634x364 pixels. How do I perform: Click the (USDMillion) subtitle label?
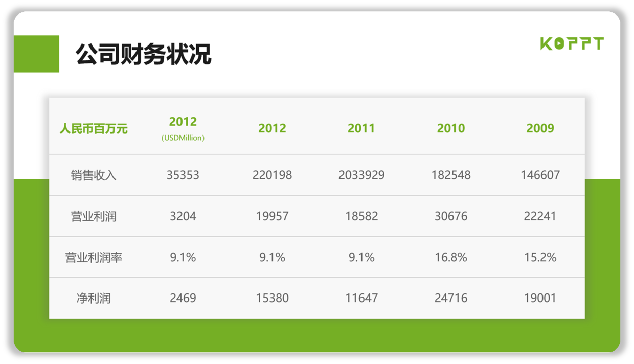point(183,138)
